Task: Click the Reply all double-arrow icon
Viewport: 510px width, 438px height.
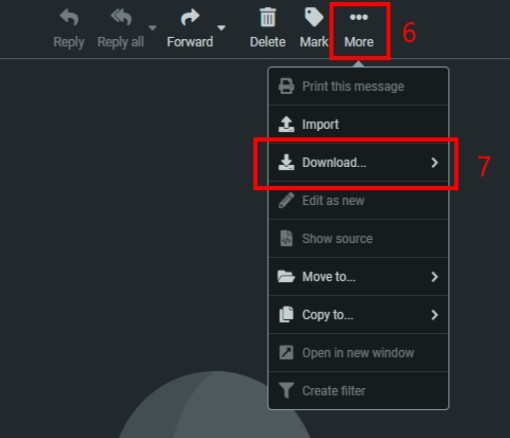Action: 121,17
